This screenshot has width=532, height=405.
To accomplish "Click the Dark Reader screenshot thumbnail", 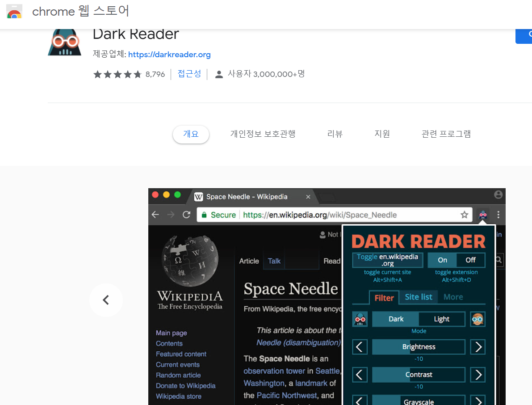I will click(x=327, y=296).
